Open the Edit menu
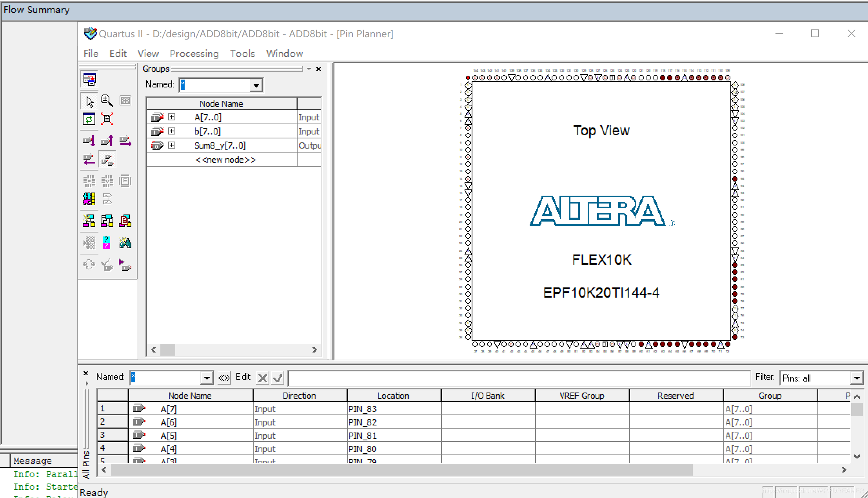The height and width of the screenshot is (498, 868). 118,53
